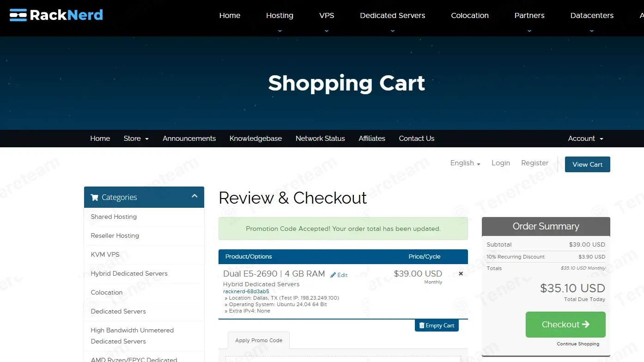
Task: Open the Dedicated Servers top menu
Action: [392, 16]
